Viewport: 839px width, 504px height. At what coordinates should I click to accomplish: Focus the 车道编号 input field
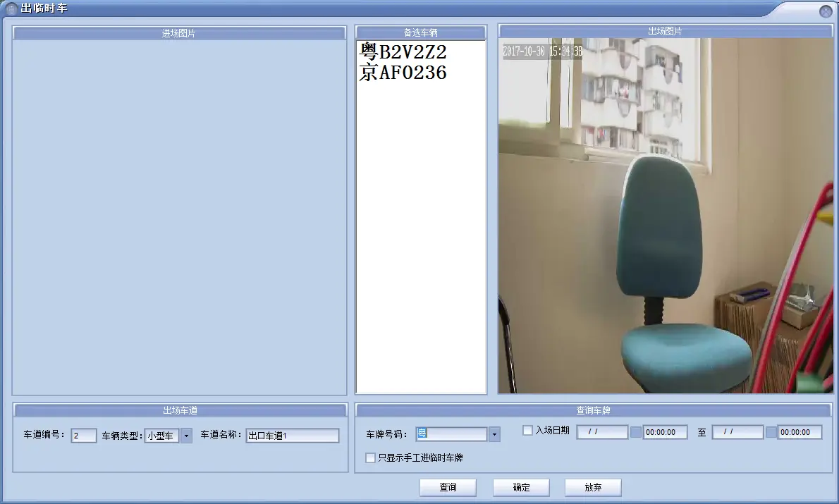(x=83, y=436)
